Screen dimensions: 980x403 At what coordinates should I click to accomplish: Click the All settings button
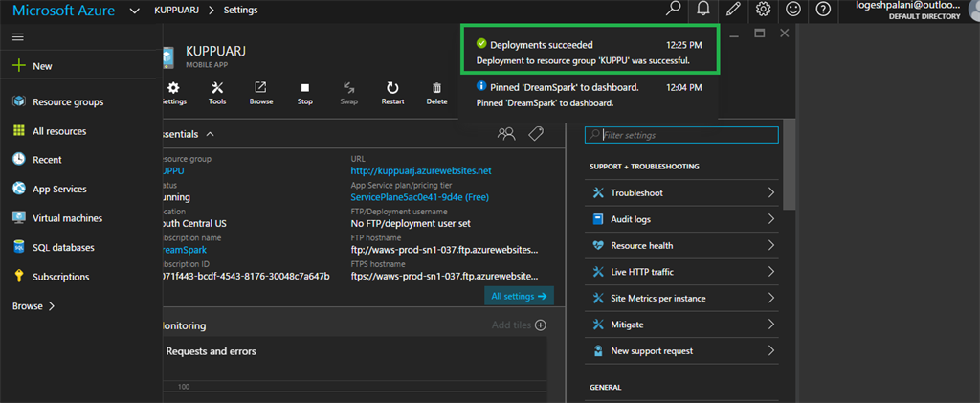click(x=519, y=297)
